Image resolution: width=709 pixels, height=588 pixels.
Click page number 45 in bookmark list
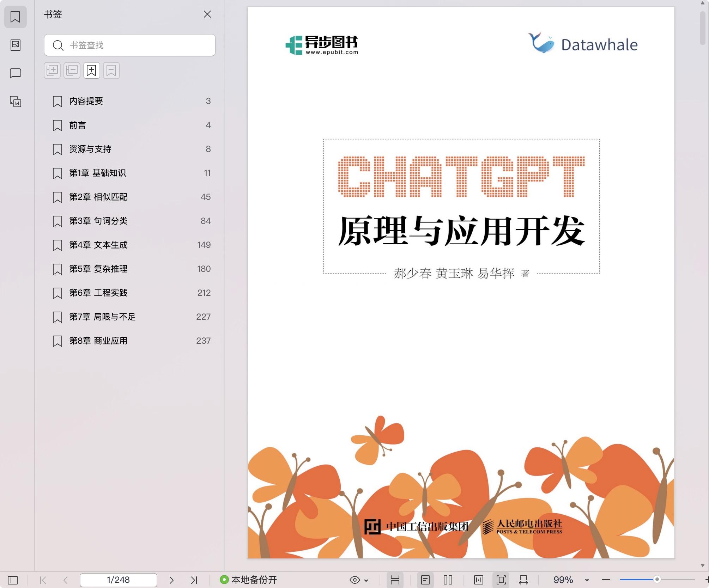pos(206,197)
